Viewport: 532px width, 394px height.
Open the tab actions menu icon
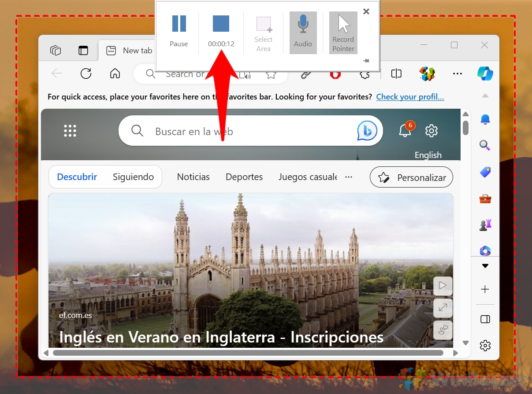click(x=83, y=50)
